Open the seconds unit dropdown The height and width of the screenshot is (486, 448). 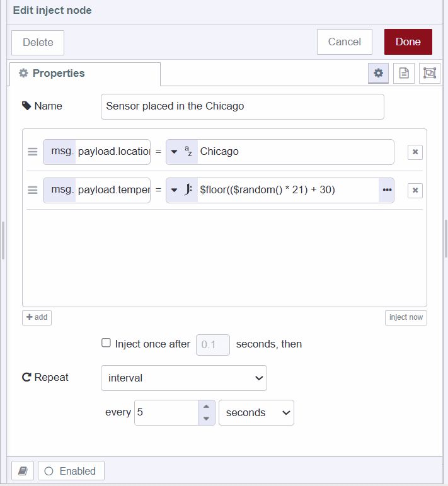tap(256, 412)
